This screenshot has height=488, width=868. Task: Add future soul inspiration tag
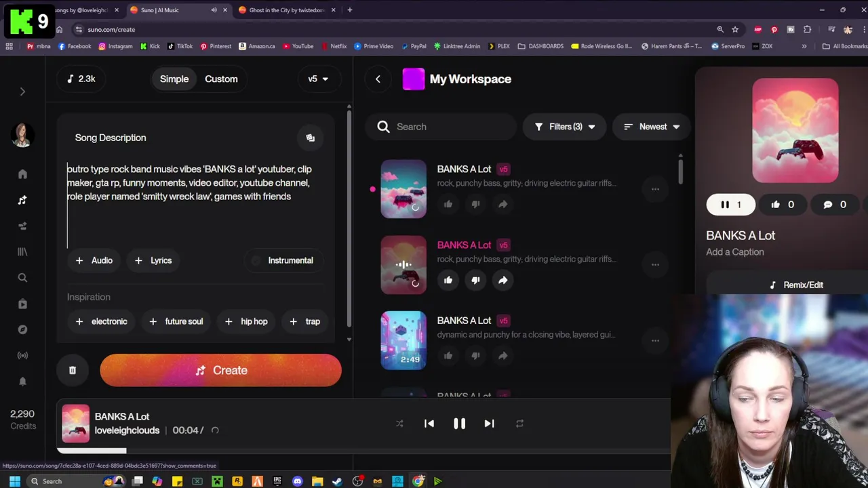[176, 321]
